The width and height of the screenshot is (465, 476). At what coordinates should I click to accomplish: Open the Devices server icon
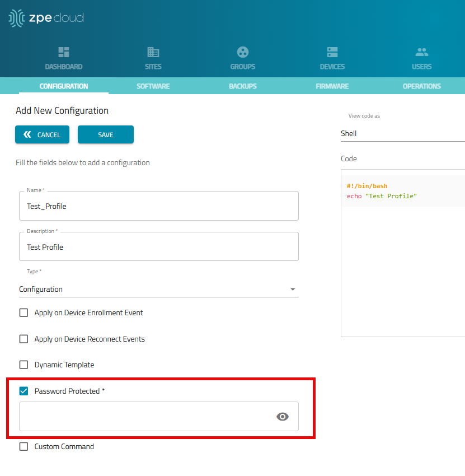[x=332, y=53]
